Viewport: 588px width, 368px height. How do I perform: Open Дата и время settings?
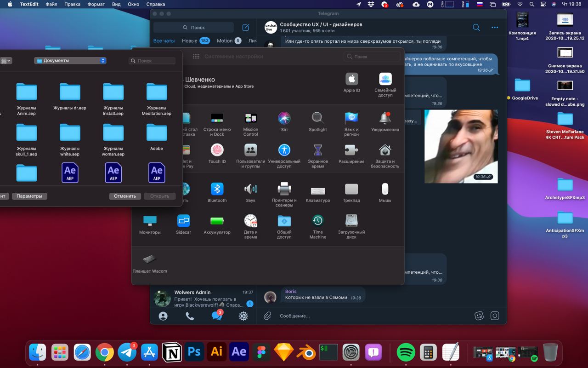(x=251, y=226)
